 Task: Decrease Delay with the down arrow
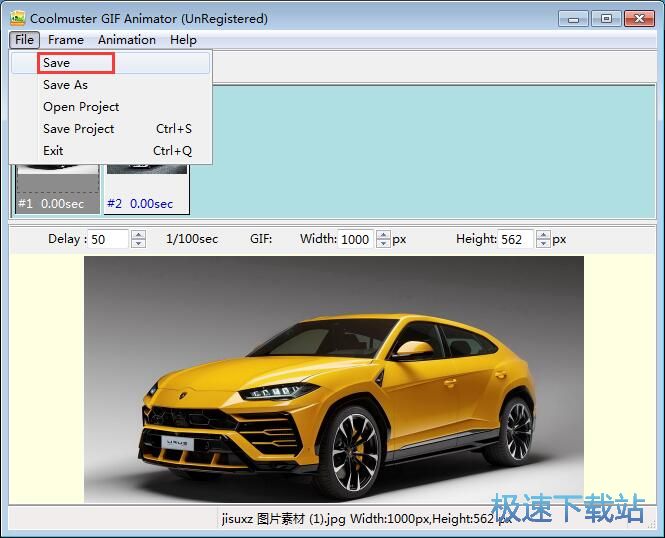[x=139, y=244]
